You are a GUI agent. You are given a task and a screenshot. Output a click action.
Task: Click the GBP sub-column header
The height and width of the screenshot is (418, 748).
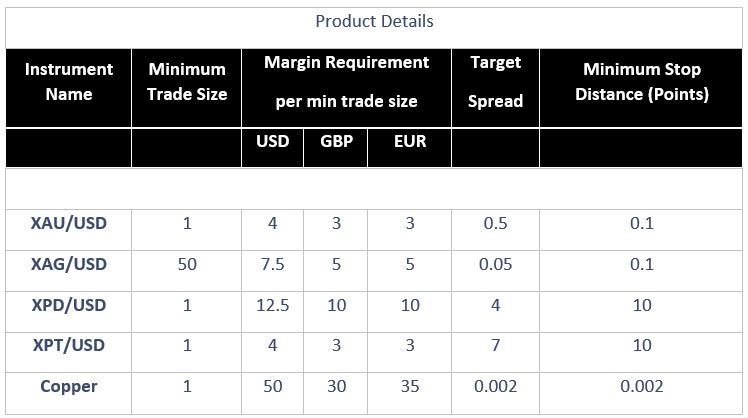[336, 141]
